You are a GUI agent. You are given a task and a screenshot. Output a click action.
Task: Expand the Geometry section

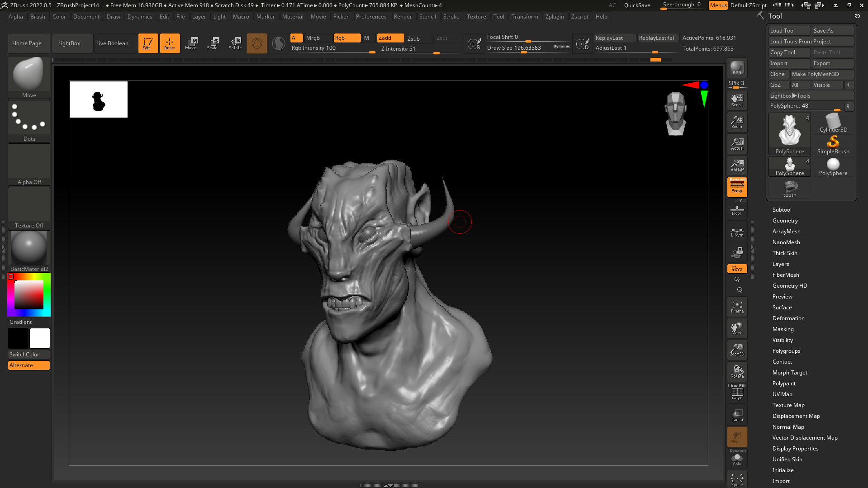click(785, 221)
